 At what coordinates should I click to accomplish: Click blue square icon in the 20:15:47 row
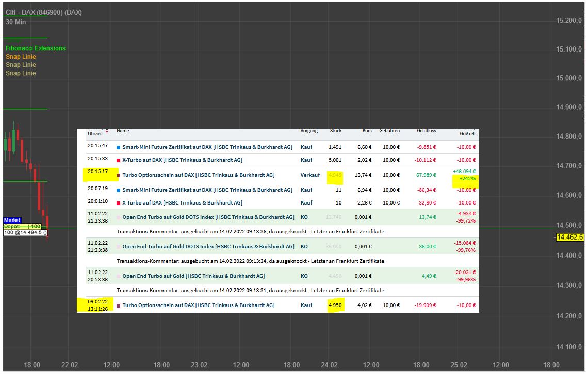(x=118, y=147)
